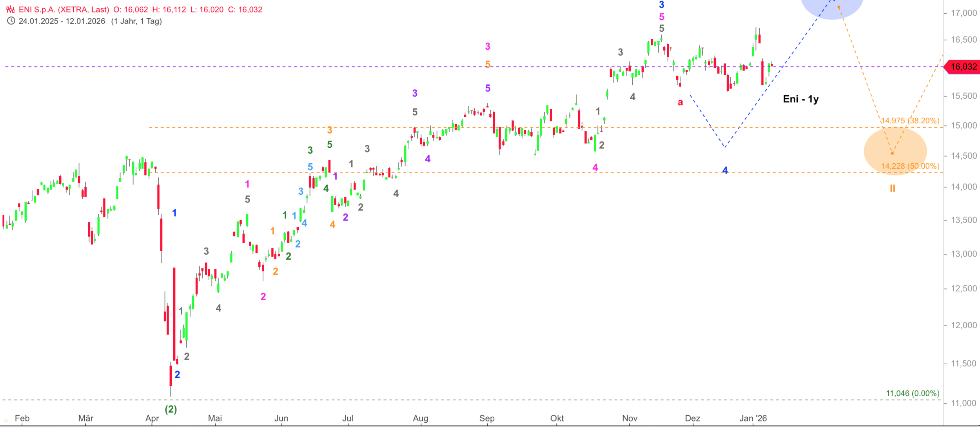Click the orange II wave label

point(893,188)
